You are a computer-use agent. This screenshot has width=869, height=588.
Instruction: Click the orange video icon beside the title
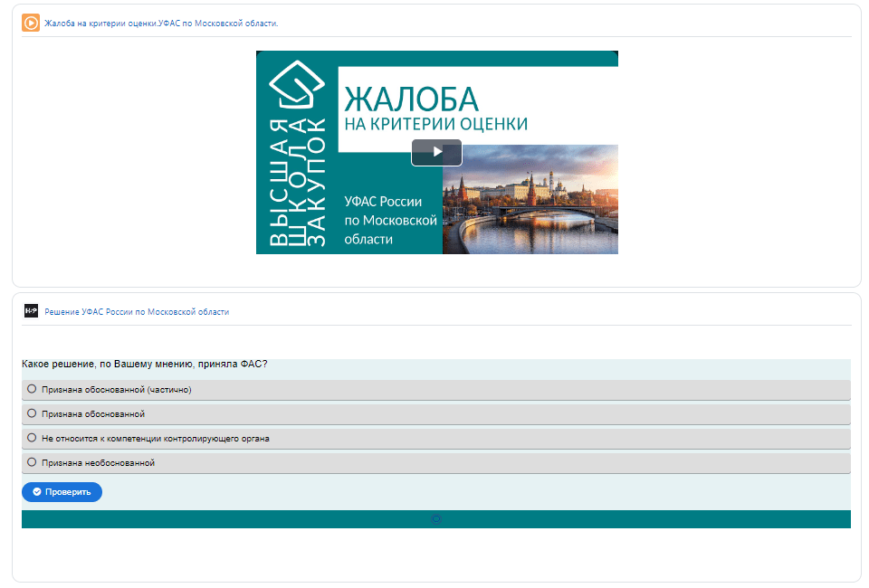click(x=31, y=23)
